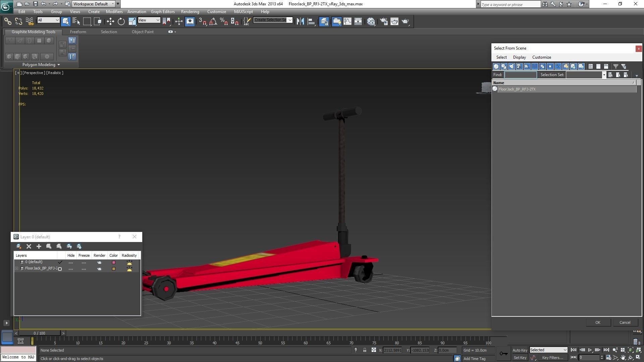The height and width of the screenshot is (362, 644).
Task: Click the pink color swatch of 0 (default) layer
Action: click(114, 262)
